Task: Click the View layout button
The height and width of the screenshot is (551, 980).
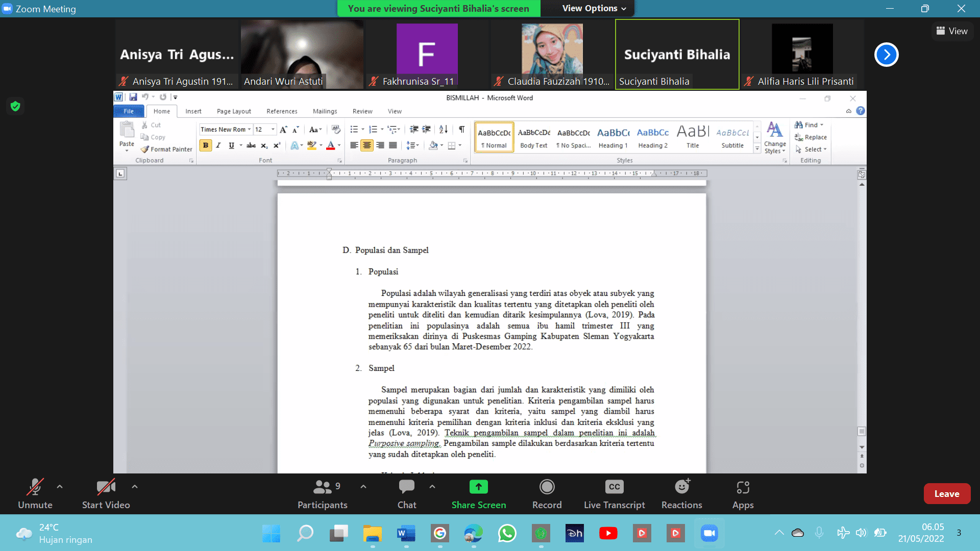Action: coord(952,31)
